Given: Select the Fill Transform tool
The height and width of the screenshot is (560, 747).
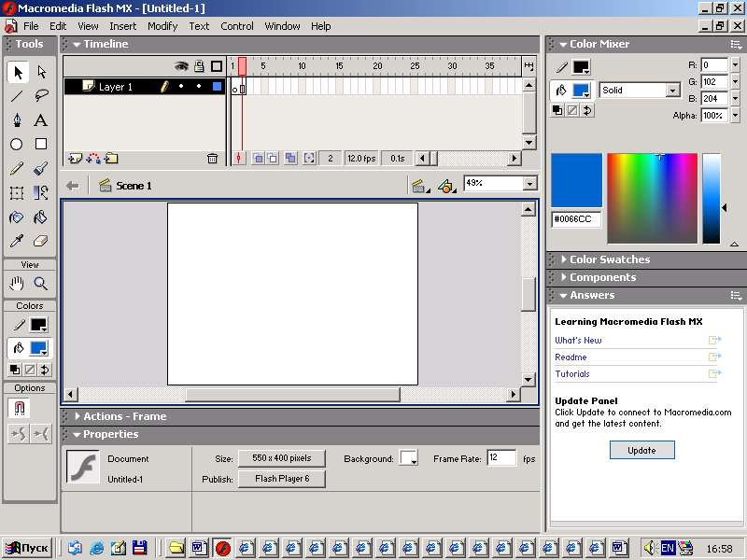Looking at the screenshot, I should pyautogui.click(x=41, y=193).
